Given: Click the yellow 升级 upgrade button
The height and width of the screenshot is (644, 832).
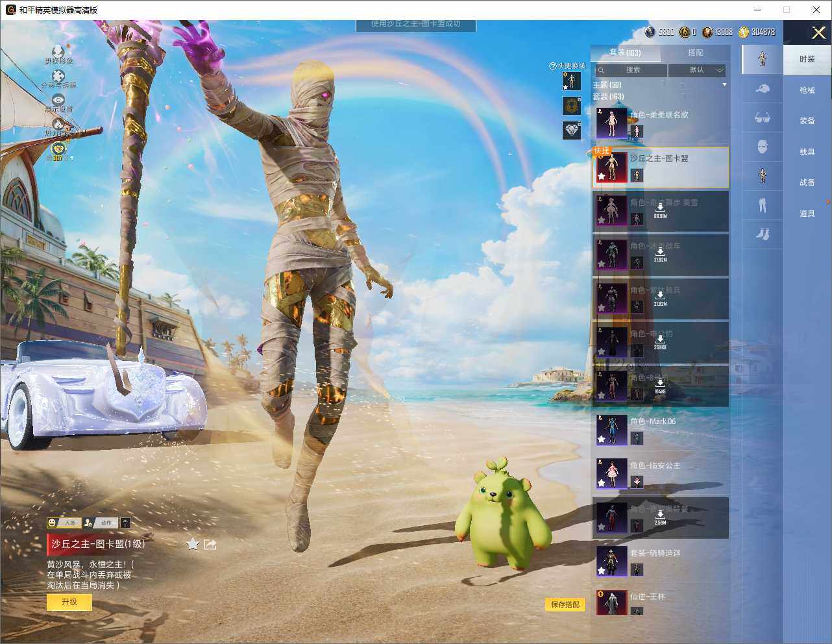Looking at the screenshot, I should [x=69, y=602].
